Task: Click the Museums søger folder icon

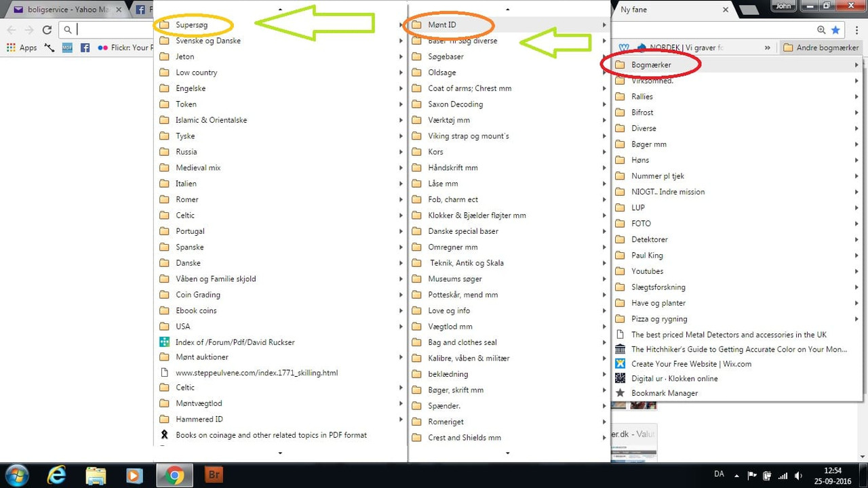Action: pyautogui.click(x=416, y=279)
